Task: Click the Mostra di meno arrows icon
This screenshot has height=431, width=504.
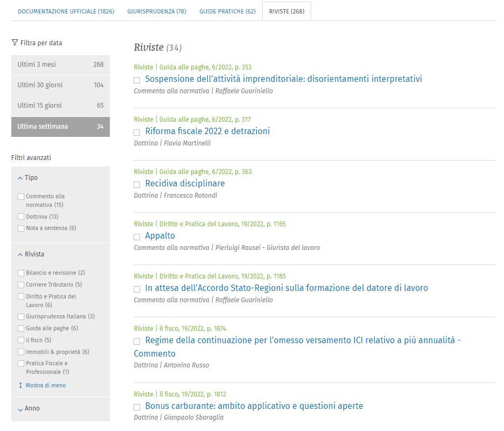Action: click(20, 386)
